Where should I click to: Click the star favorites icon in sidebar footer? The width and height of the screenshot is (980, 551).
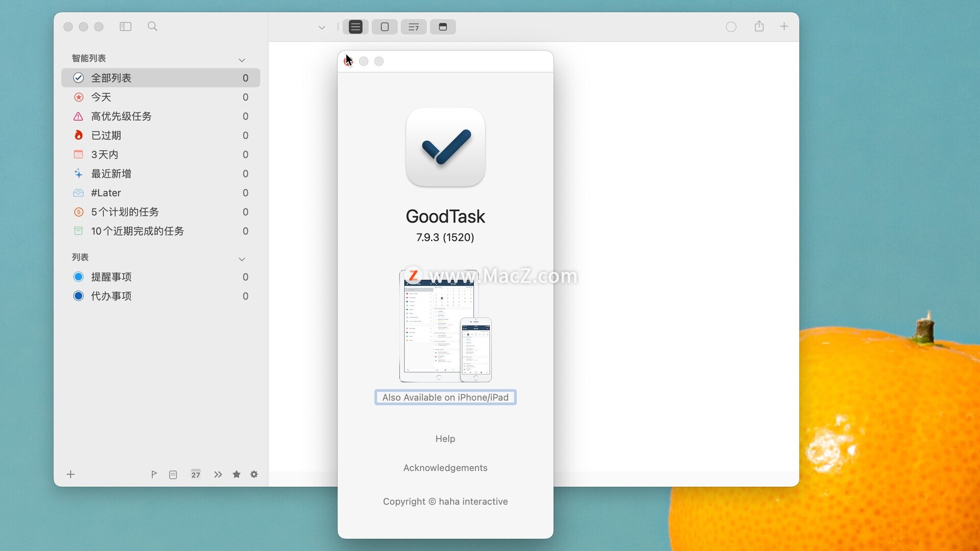click(236, 474)
